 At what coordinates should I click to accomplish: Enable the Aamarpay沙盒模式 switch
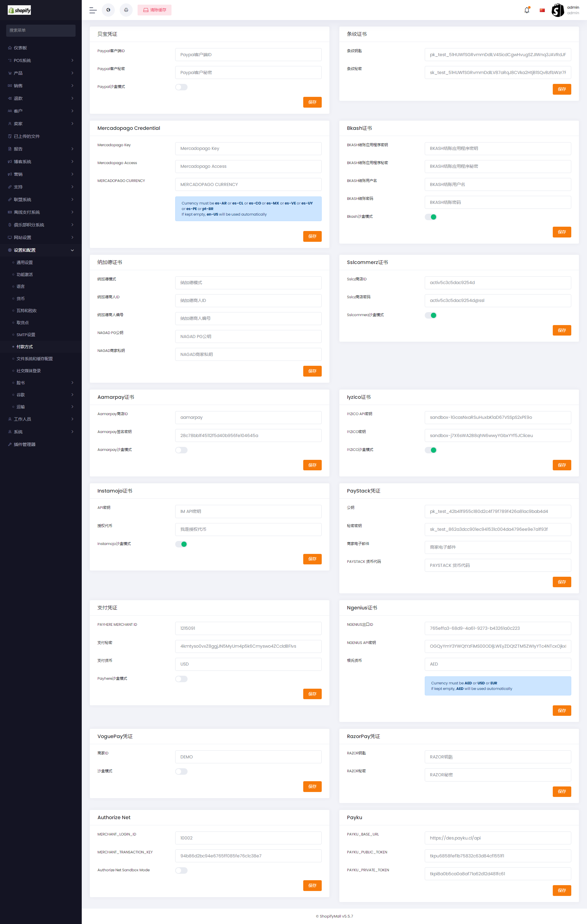[181, 450]
